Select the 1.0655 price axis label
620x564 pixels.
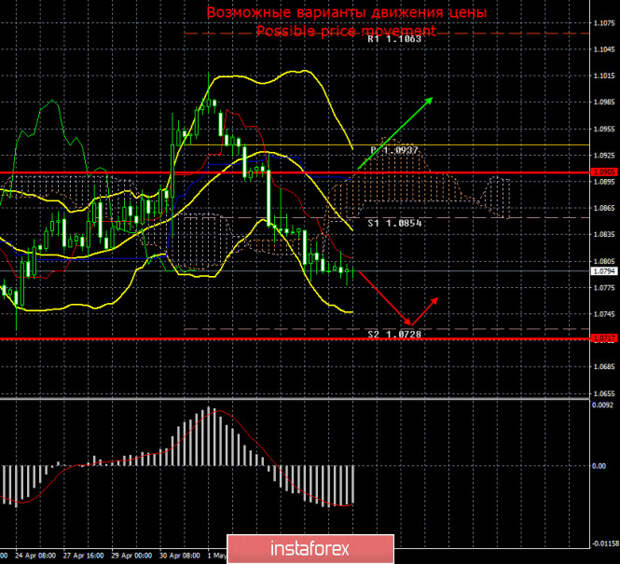pos(604,394)
